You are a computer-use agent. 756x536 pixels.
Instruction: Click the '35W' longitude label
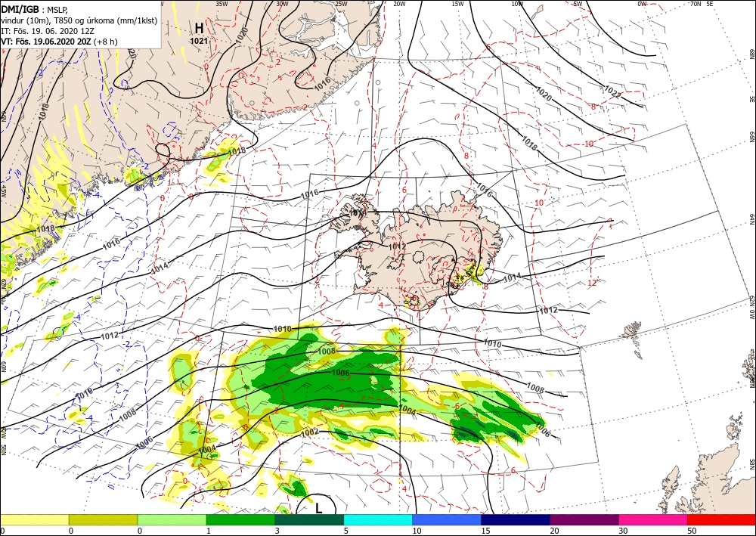tap(222, 4)
